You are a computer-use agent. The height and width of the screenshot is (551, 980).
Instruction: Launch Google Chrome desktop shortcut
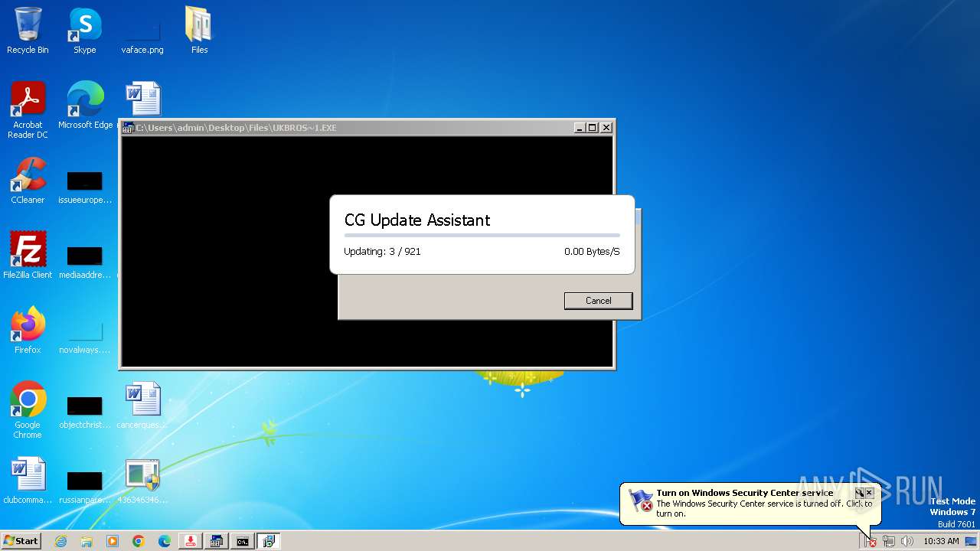click(x=28, y=410)
